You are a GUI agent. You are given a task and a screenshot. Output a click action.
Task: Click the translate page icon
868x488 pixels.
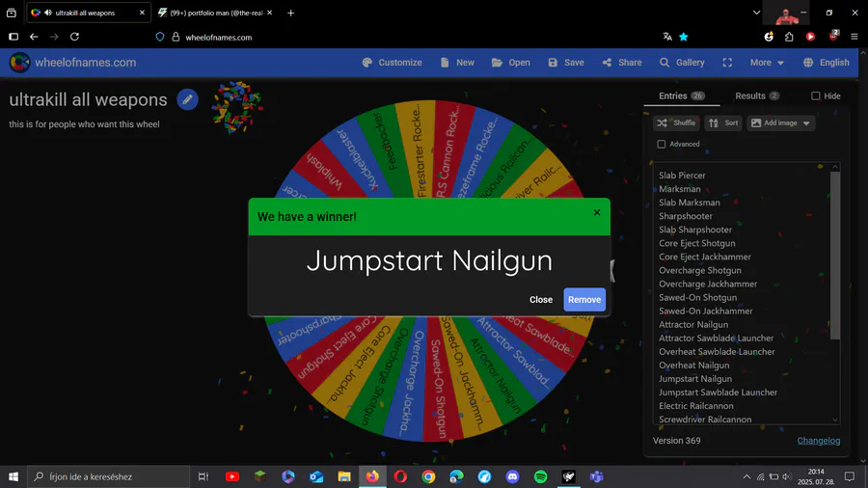pos(667,37)
